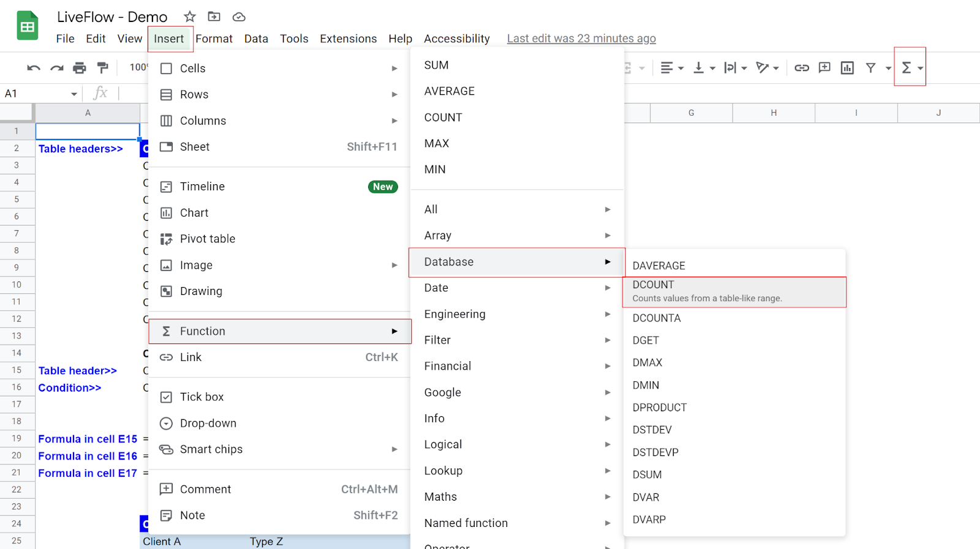Redo the last action
The width and height of the screenshot is (980, 549).
coord(57,68)
